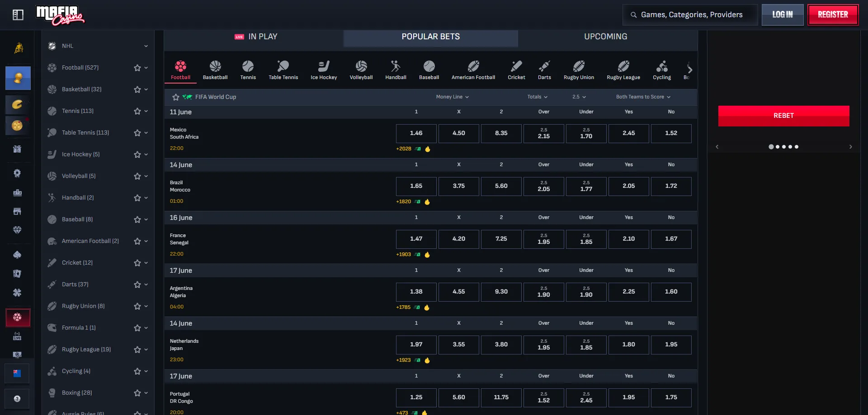This screenshot has height=415, width=868.
Task: Toggle the sidebar panel icon
Action: coord(18,15)
